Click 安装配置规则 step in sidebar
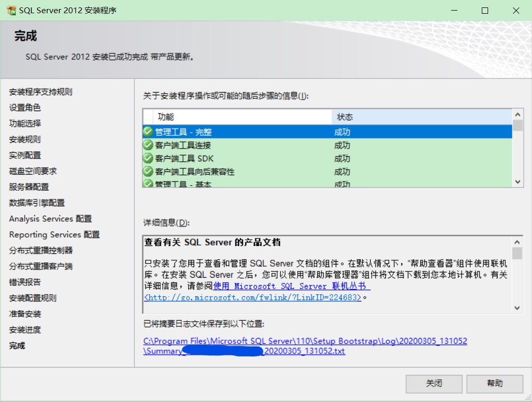The image size is (532, 402). pyautogui.click(x=33, y=298)
